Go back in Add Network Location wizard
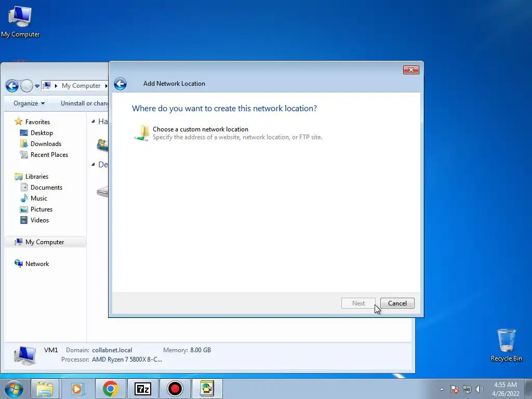This screenshot has width=532, height=399. click(x=120, y=84)
